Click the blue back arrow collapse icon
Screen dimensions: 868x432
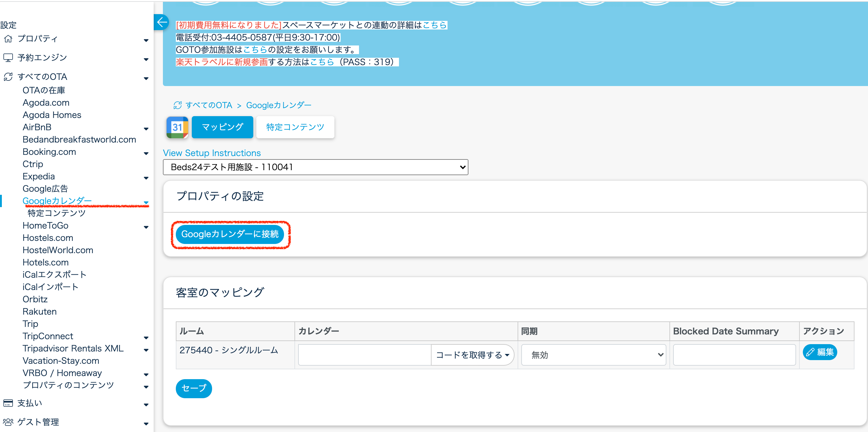[162, 22]
